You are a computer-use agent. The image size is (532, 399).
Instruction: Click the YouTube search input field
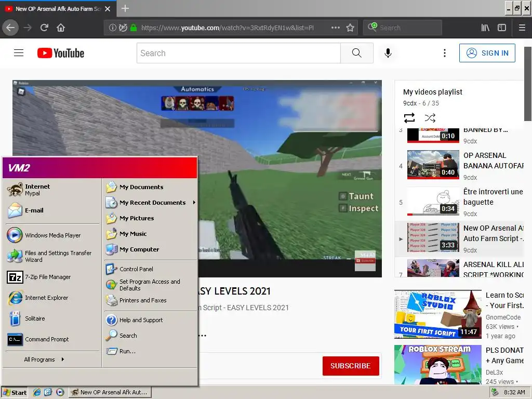point(238,53)
